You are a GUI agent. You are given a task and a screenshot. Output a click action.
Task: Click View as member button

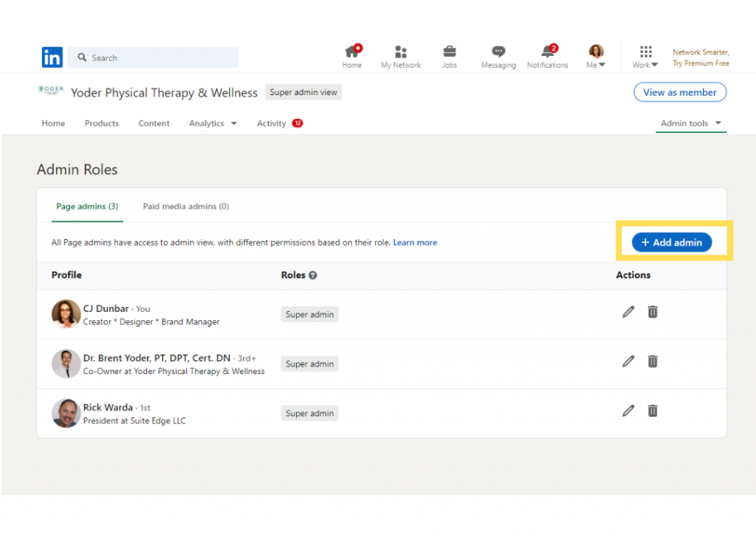click(x=680, y=92)
